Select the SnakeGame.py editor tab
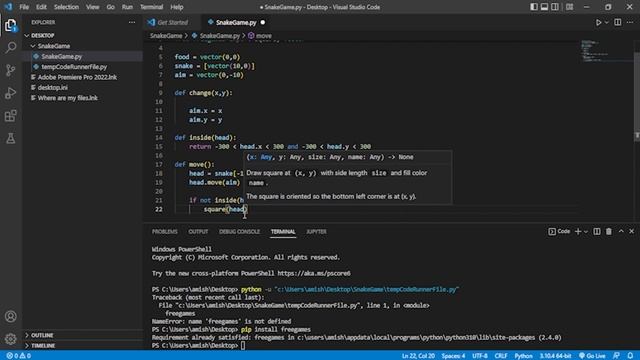Screen dimensions: 640x360 tap(236, 22)
